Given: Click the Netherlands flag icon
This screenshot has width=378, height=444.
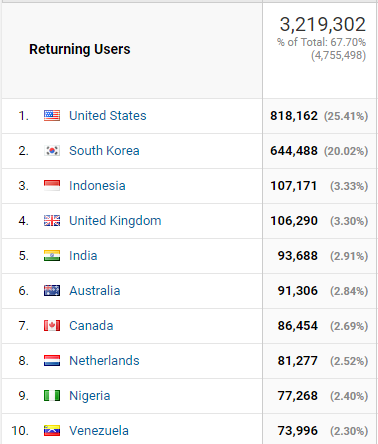Looking at the screenshot, I should (52, 361).
